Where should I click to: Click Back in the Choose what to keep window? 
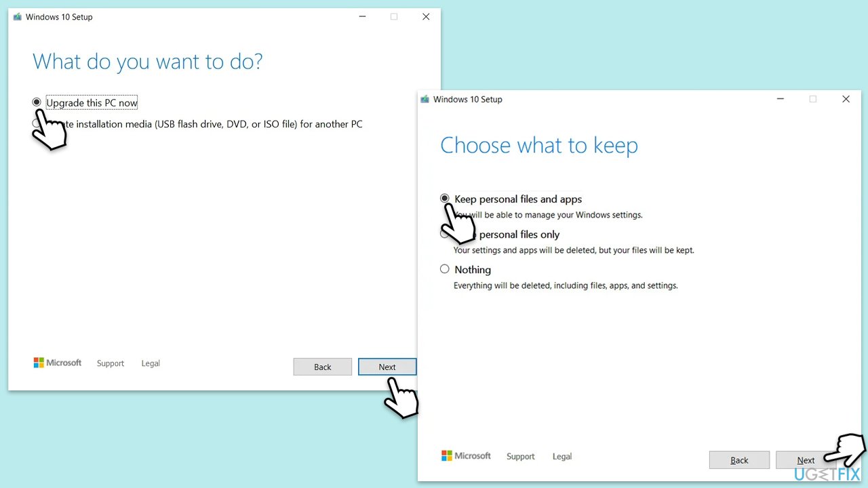[x=739, y=460]
